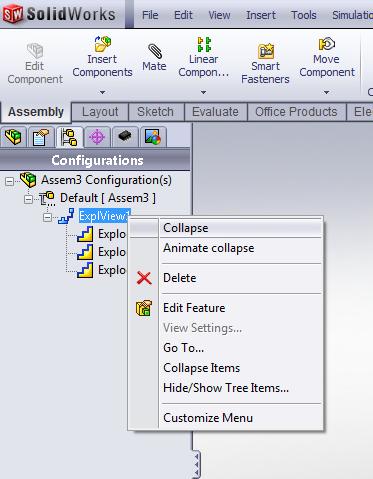
Task: Select the ExplView1 tree item
Action: click(104, 216)
